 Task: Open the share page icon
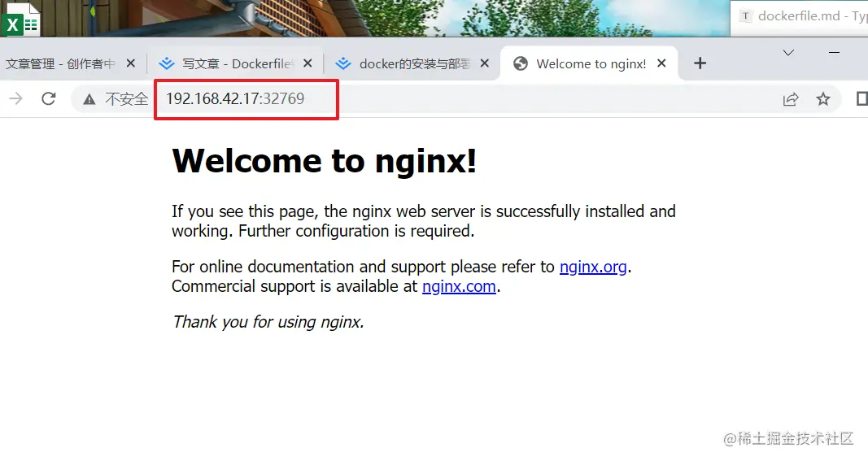tap(791, 99)
